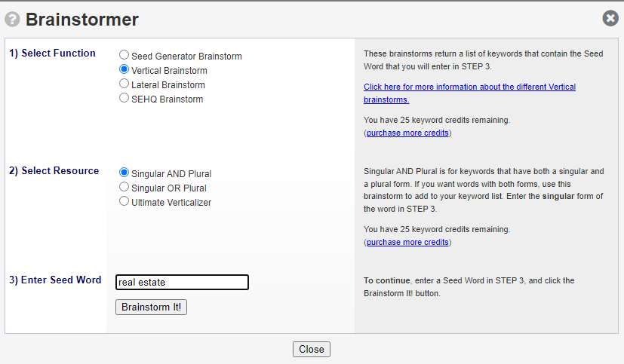Follow the purchase more credits link under Select Resource

pos(407,242)
